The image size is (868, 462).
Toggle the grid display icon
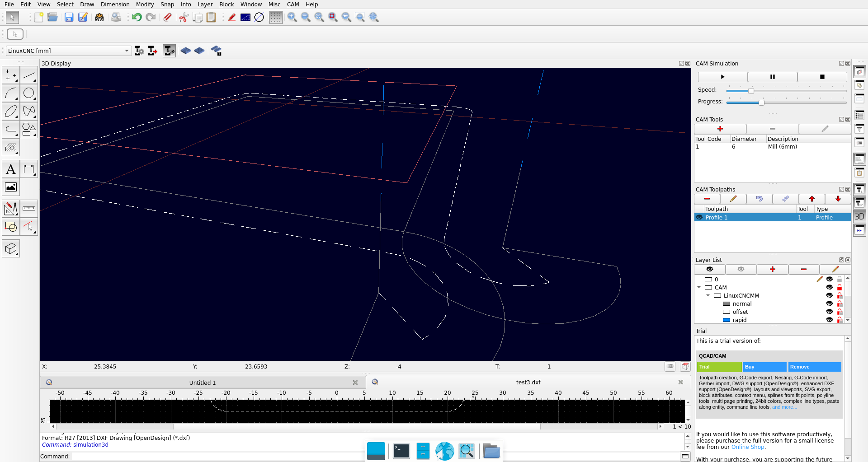tap(276, 17)
